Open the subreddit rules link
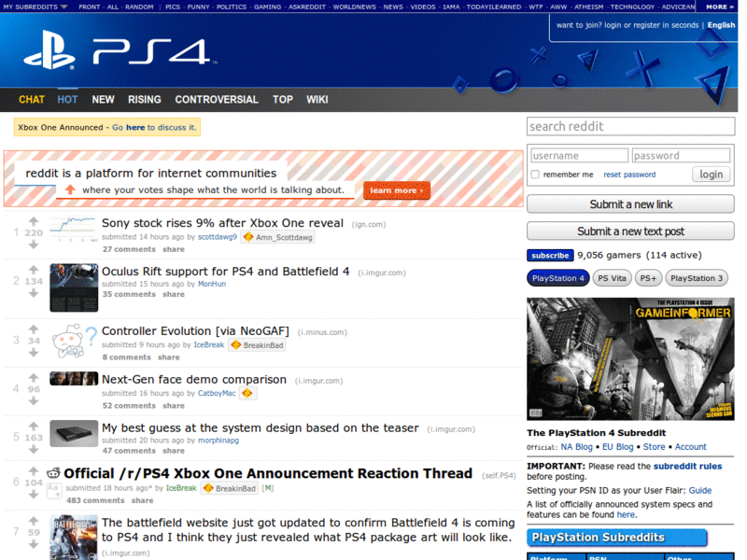 coord(687,466)
